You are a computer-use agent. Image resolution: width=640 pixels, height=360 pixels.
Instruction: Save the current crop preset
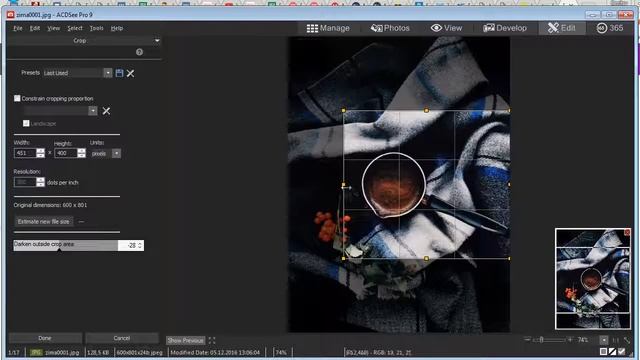[119, 73]
